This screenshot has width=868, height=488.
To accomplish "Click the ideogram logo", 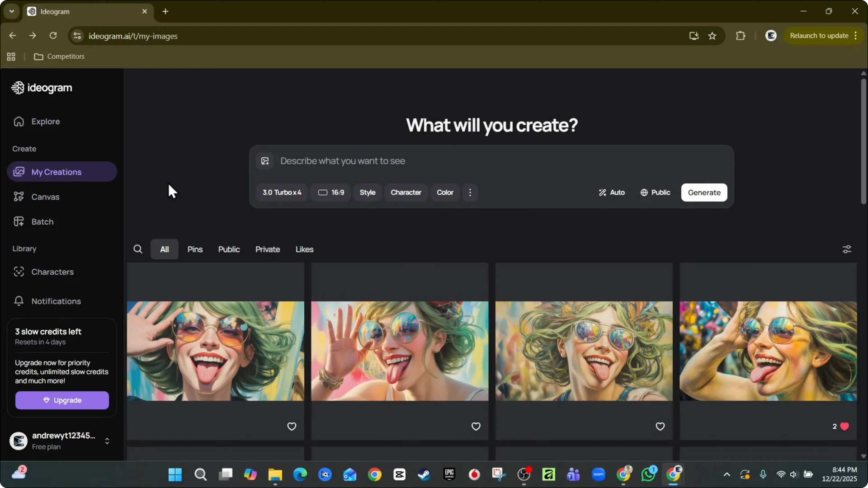I will (x=42, y=88).
